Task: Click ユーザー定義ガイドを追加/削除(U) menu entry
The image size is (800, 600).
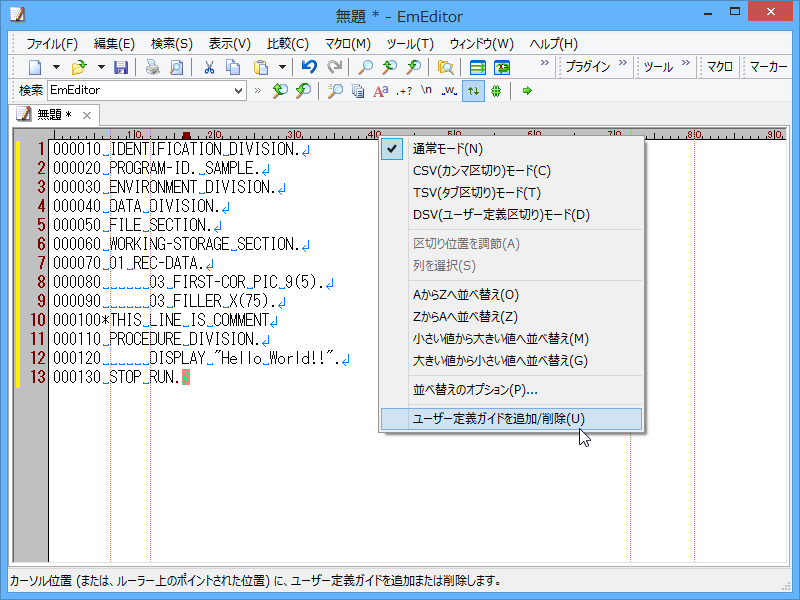Action: tap(511, 419)
